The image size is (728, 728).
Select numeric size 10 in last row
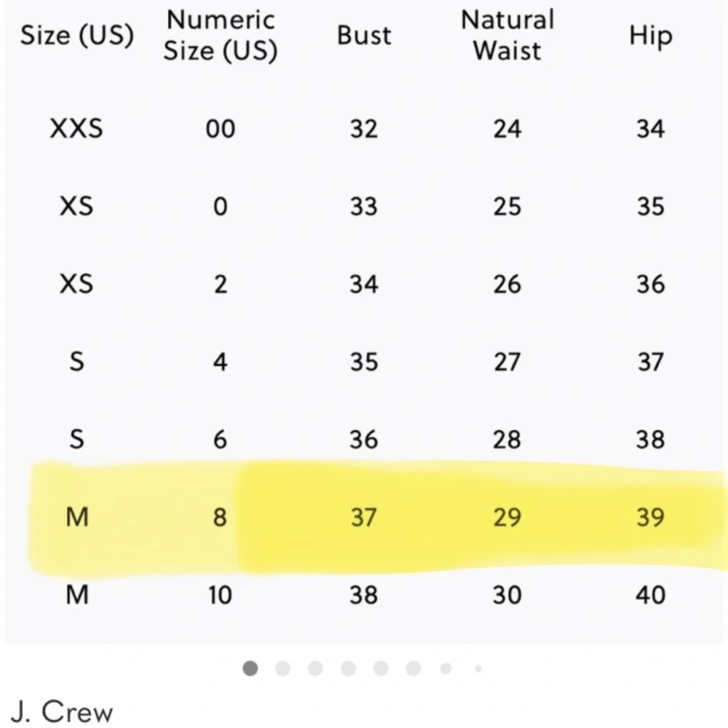coord(220,595)
